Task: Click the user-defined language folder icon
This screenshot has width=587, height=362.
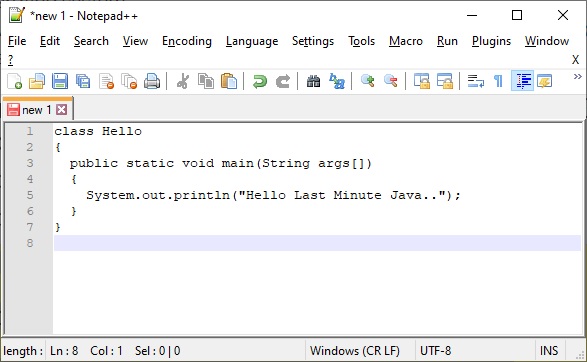Action: click(x=544, y=81)
